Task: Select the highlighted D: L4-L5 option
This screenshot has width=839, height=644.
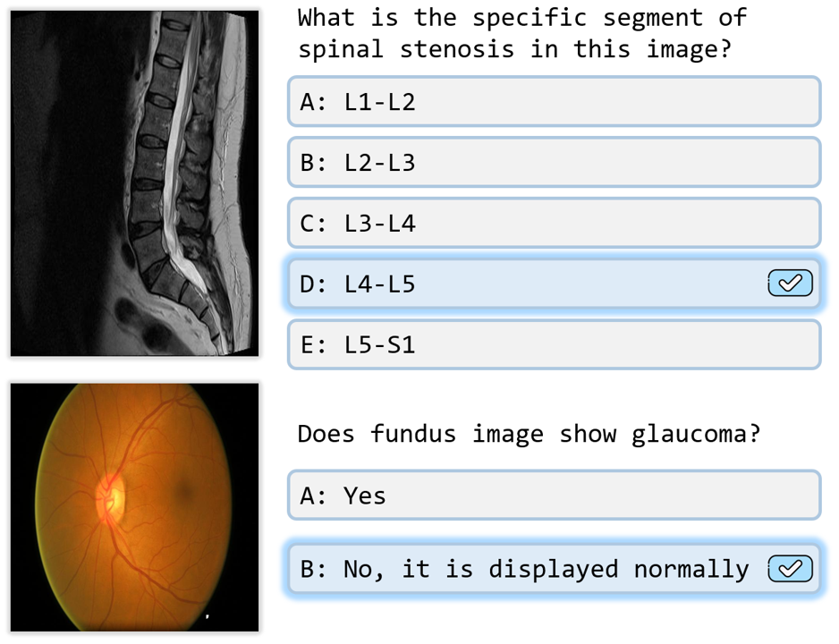Action: (528, 284)
